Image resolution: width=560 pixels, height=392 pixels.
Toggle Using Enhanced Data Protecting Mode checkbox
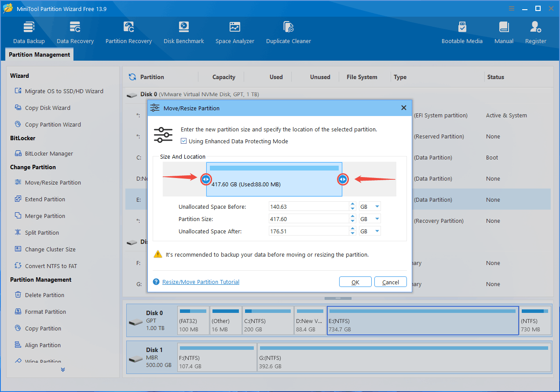tap(184, 141)
